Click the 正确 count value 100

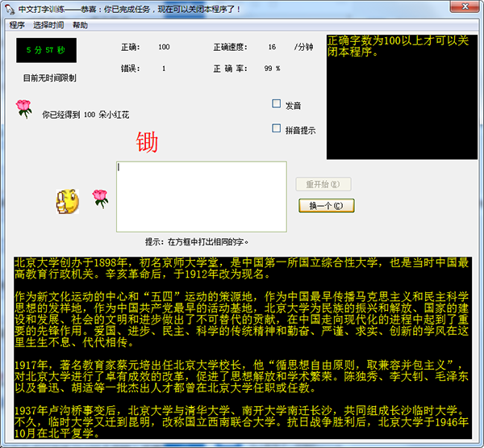pyautogui.click(x=164, y=47)
